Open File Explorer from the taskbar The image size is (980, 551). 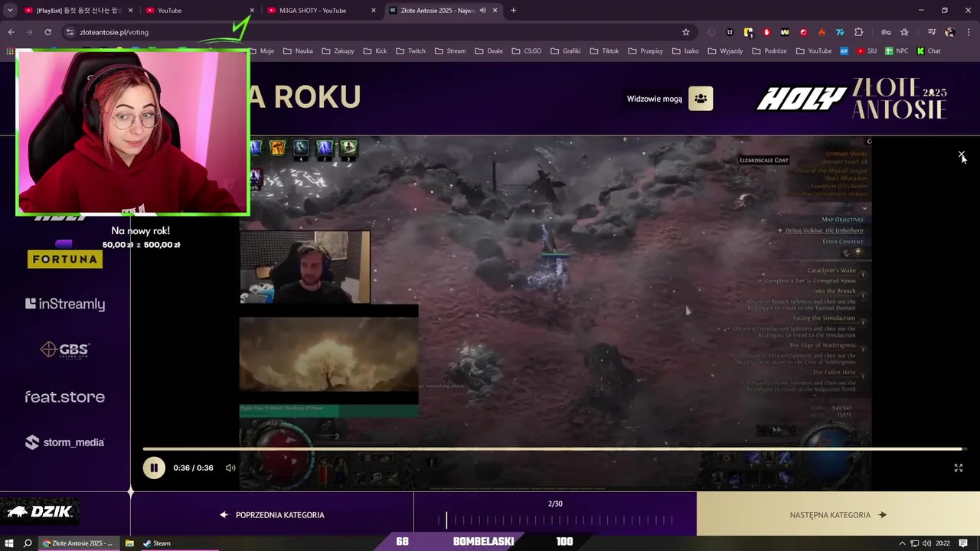pyautogui.click(x=129, y=543)
